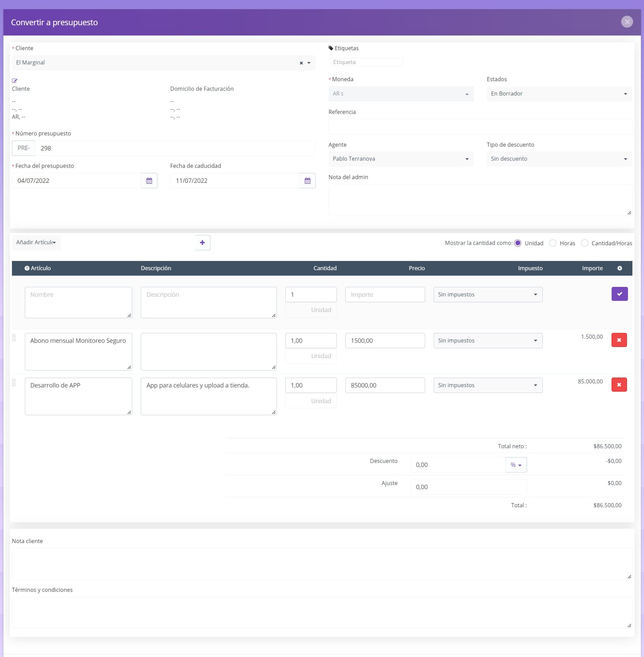Click Unidad field under Abono mensual quantity
Screen dimensions: 644x657
click(x=311, y=356)
